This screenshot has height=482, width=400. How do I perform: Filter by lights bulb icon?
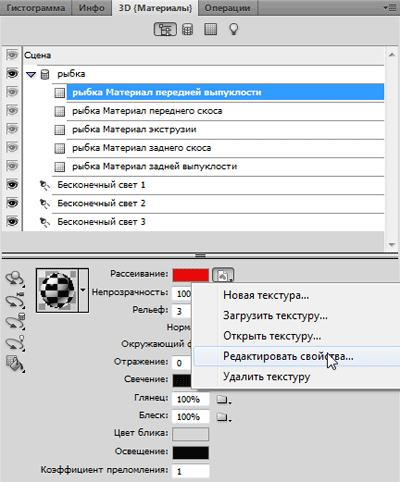point(233,29)
